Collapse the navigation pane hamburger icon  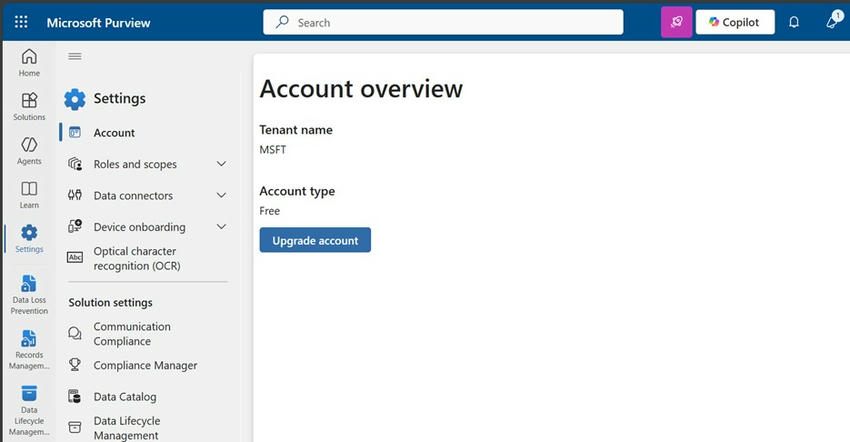pyautogui.click(x=75, y=56)
